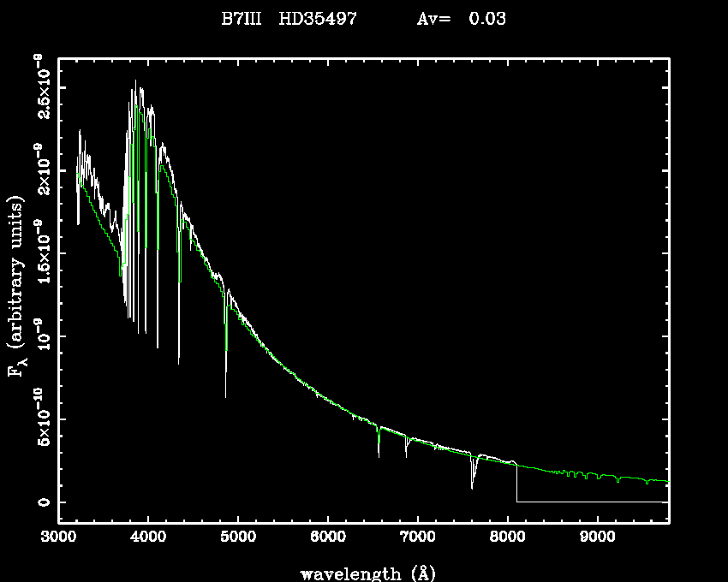Click the 5000 wavelength tick label
Viewport: 728px width, 582px height.
click(238, 541)
